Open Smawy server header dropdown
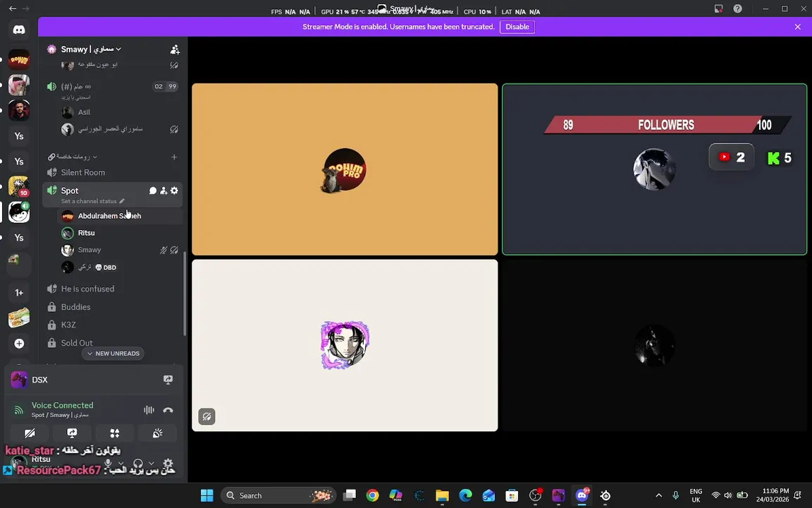812x508 pixels. pyautogui.click(x=91, y=49)
